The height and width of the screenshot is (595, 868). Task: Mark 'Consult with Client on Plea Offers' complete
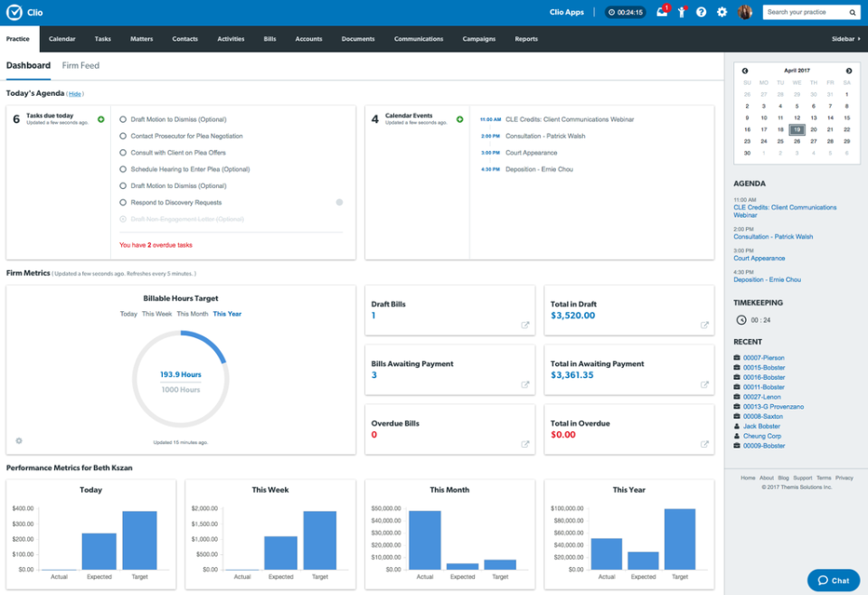pyautogui.click(x=122, y=154)
